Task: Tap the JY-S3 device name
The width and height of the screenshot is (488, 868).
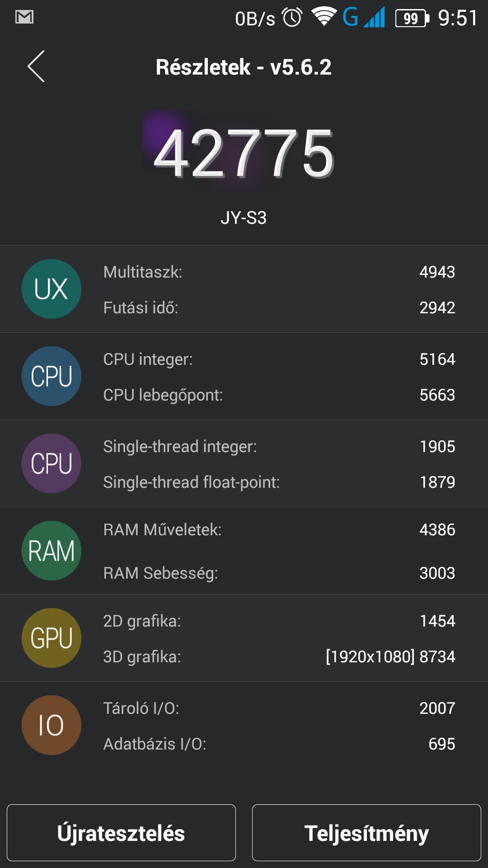Action: [244, 218]
